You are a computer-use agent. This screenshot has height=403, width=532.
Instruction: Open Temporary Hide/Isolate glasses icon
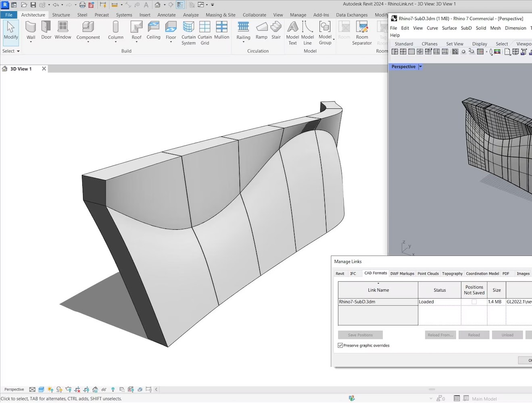tap(104, 389)
